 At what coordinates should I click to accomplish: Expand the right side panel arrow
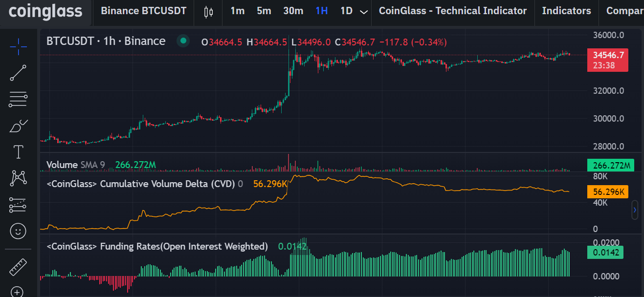(635, 210)
